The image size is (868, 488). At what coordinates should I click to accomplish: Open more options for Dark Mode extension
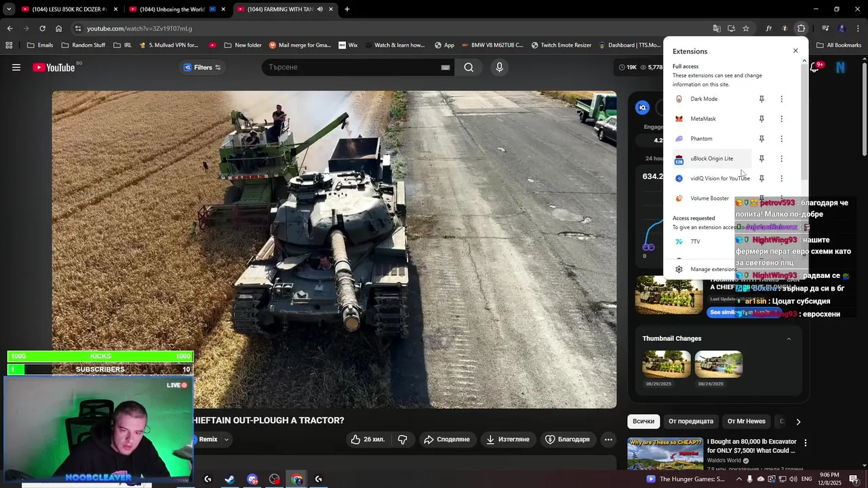[x=781, y=99]
